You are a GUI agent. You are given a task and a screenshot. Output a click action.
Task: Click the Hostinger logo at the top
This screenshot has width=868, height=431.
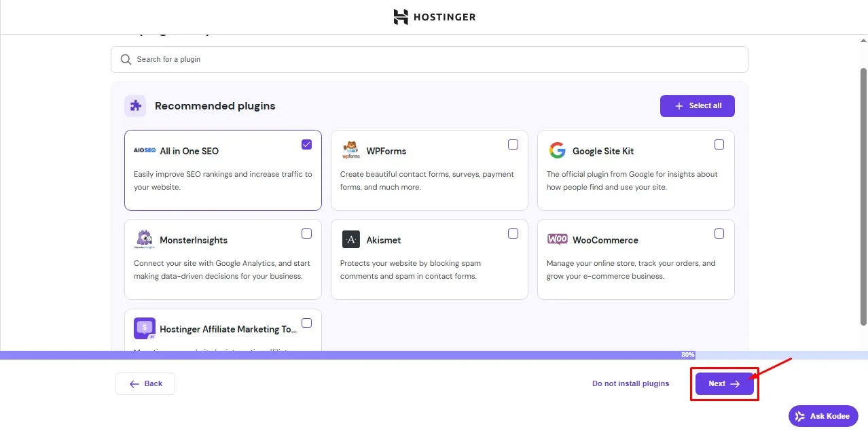coord(434,16)
